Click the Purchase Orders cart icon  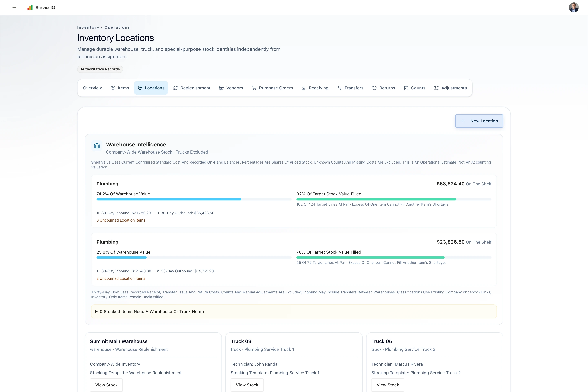[254, 88]
